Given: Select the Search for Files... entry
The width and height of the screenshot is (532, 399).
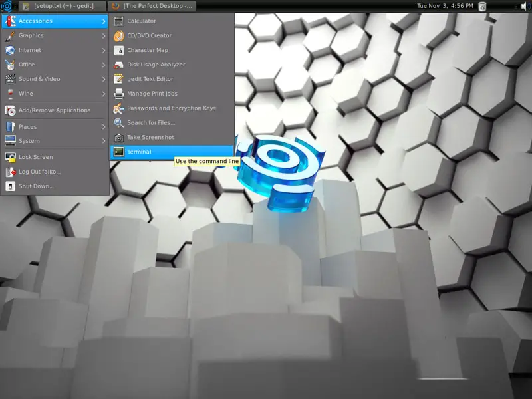Looking at the screenshot, I should tap(172, 123).
